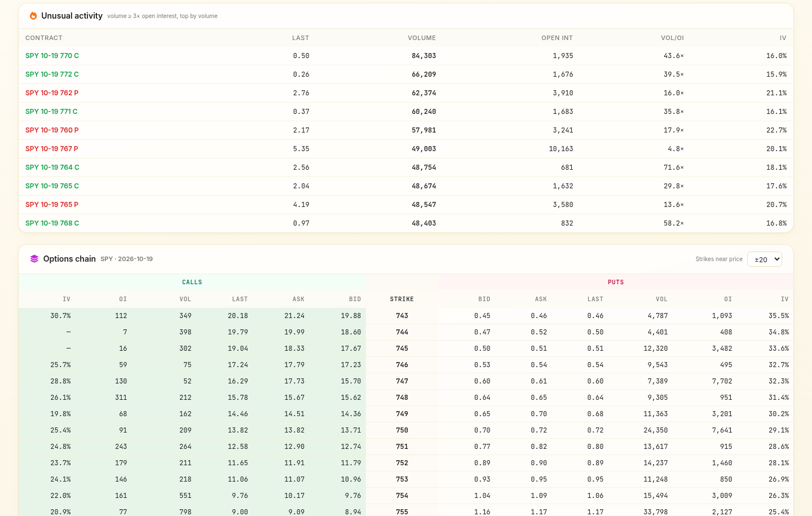Choose SPY 10-19 764 C contract

pyautogui.click(x=52, y=167)
